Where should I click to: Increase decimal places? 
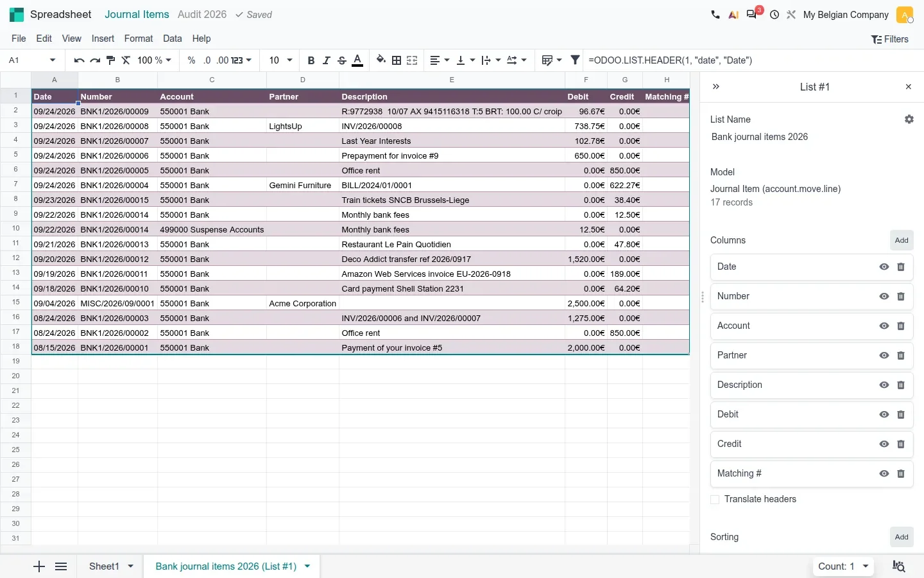click(x=222, y=60)
